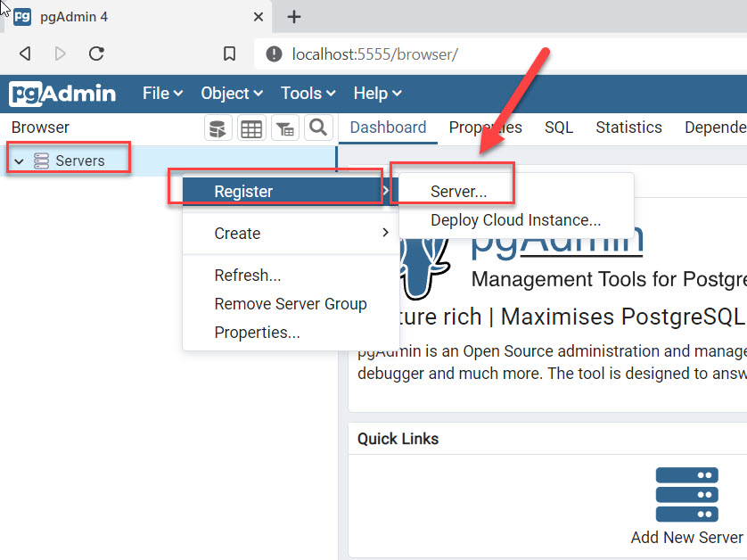Switch to the Dependencies tab

tap(715, 128)
